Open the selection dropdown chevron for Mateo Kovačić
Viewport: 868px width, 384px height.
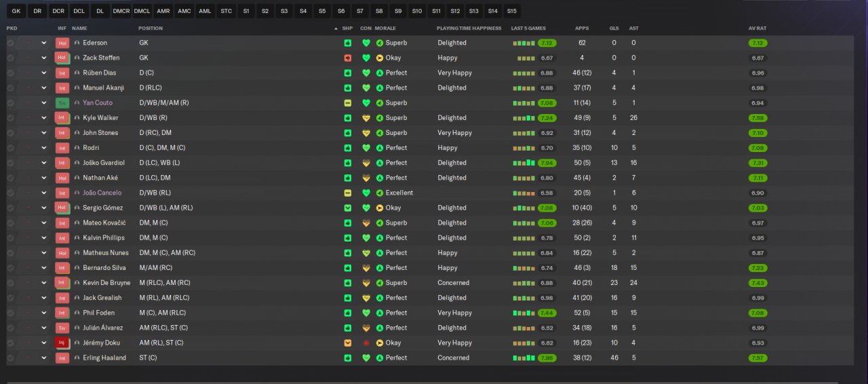[x=44, y=223]
